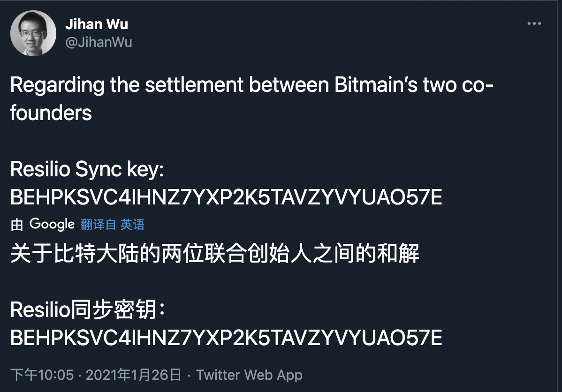This screenshot has height=392, width=562.
Task: Click the "下午10:05" tweet time
Action: tap(42, 375)
